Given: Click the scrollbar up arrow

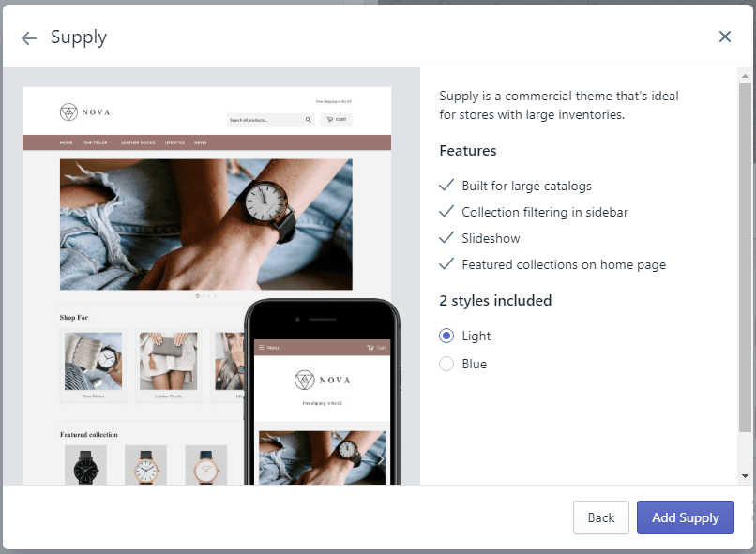Looking at the screenshot, I should 745,76.
